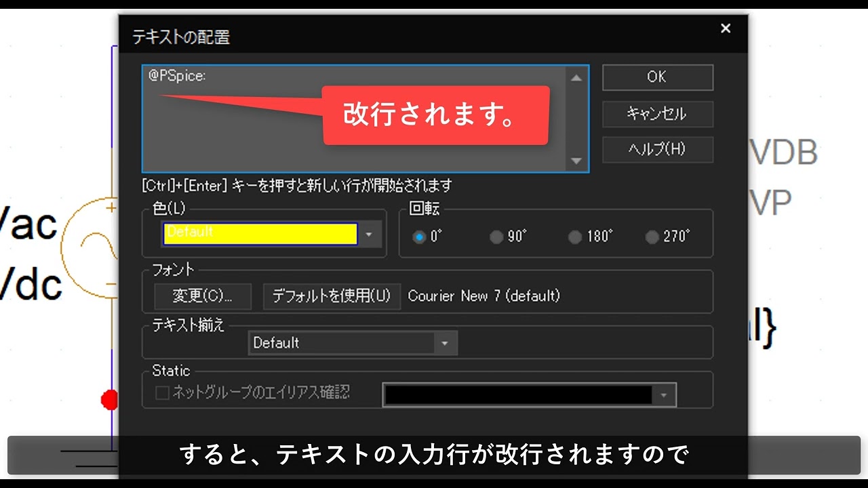The height and width of the screenshot is (488, 868).
Task: Open help with ヘルプ(H) button
Action: pyautogui.click(x=657, y=150)
